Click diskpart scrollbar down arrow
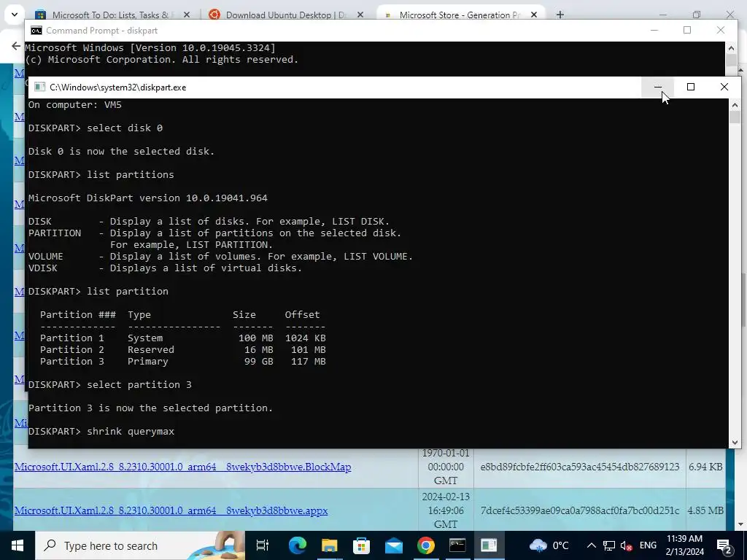The height and width of the screenshot is (560, 747). point(735,442)
